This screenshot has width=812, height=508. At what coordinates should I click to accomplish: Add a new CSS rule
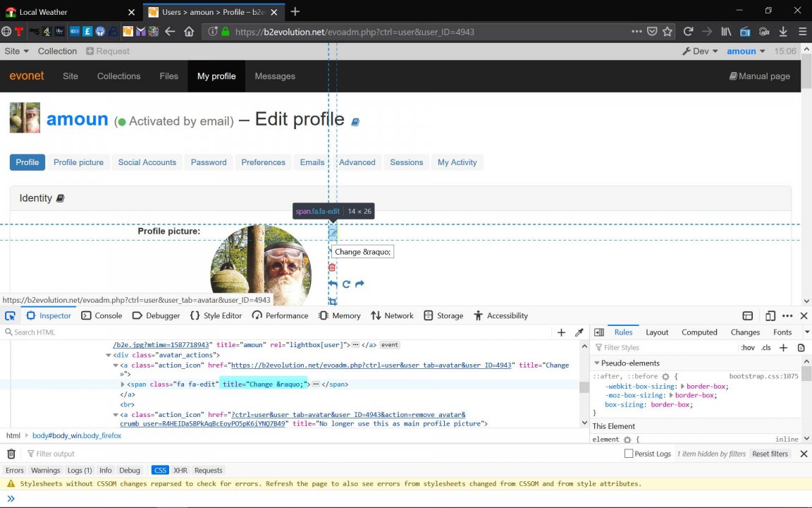click(x=784, y=348)
